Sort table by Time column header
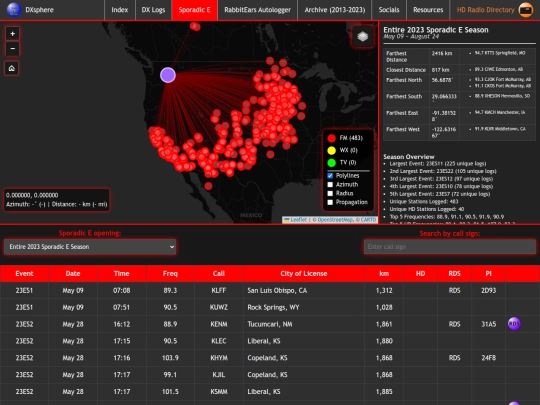 [122, 274]
